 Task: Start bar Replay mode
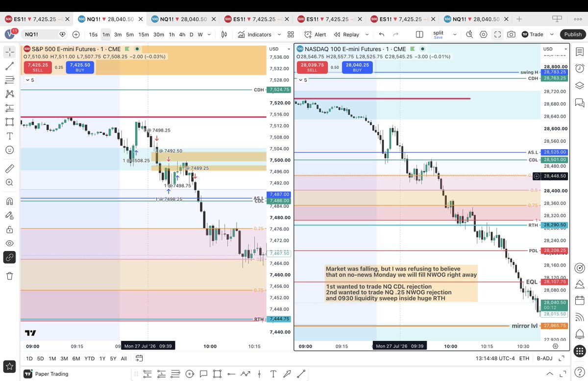click(346, 34)
